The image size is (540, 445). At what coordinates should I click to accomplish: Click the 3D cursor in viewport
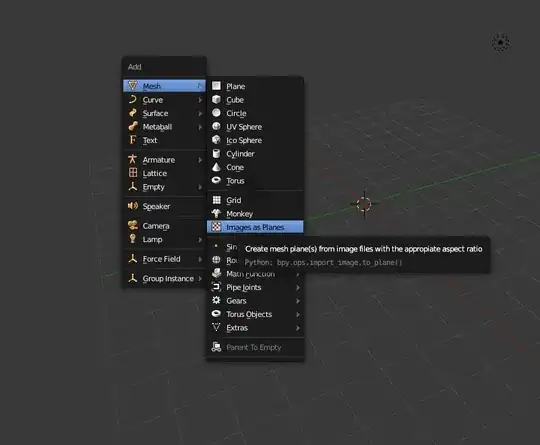pyautogui.click(x=364, y=204)
